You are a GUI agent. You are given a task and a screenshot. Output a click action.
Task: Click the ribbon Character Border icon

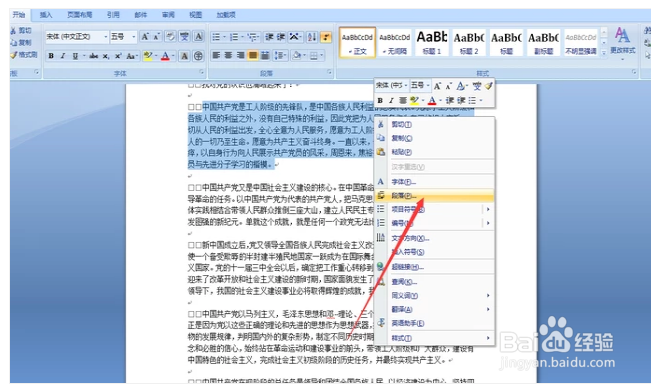[x=198, y=37]
